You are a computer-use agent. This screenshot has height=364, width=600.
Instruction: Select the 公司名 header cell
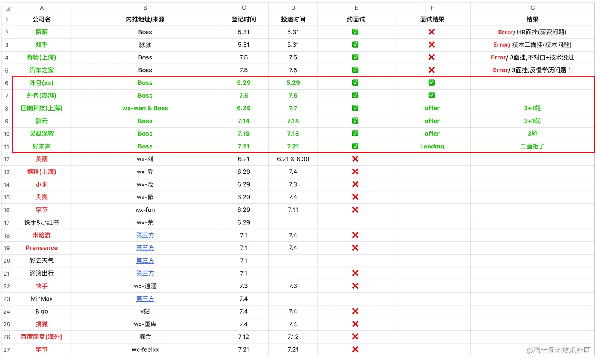[x=42, y=19]
